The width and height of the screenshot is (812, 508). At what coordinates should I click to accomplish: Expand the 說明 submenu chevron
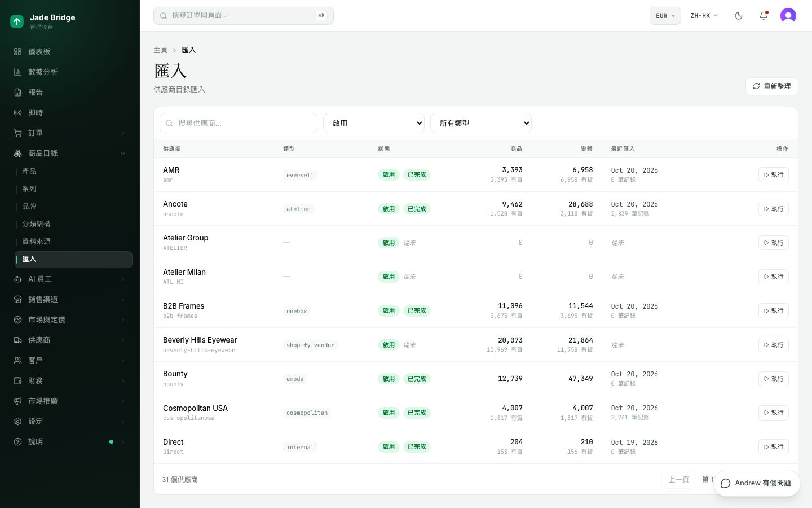pos(123,441)
